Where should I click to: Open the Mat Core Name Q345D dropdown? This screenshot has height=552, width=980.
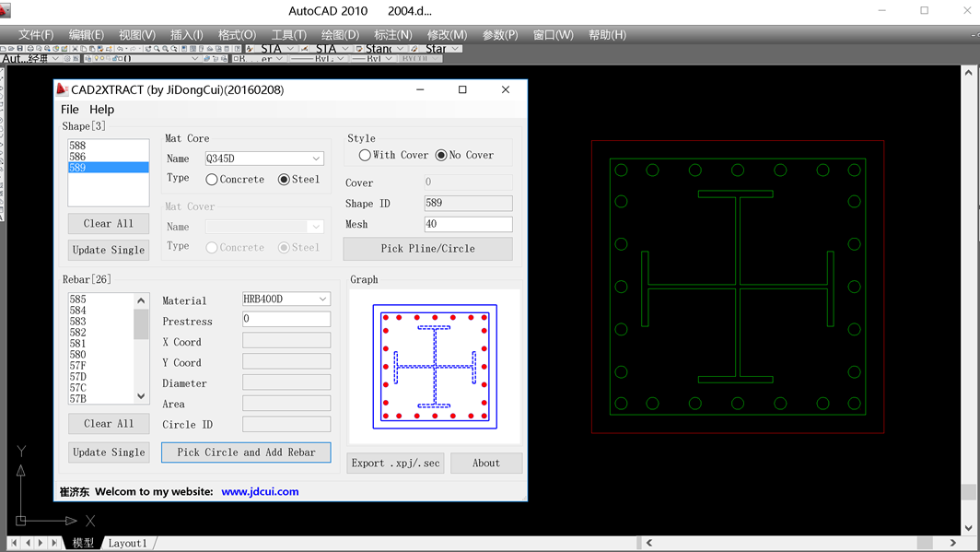pyautogui.click(x=316, y=159)
